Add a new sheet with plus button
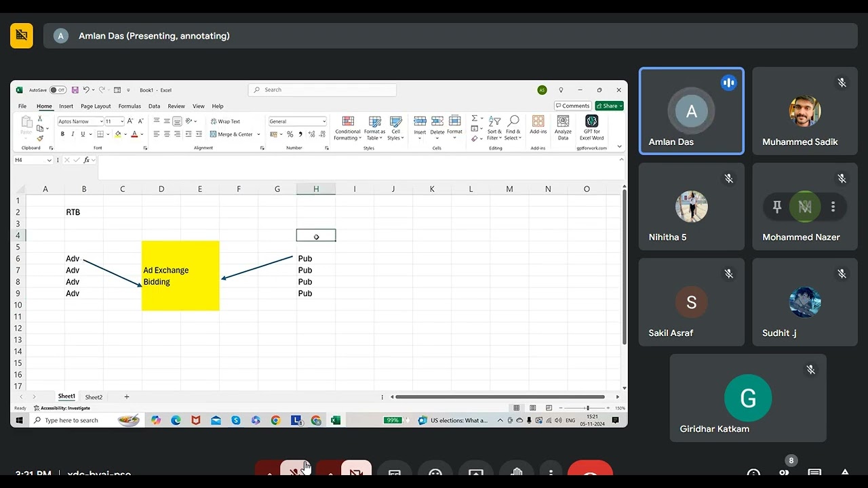The height and width of the screenshot is (488, 868). pyautogui.click(x=126, y=396)
